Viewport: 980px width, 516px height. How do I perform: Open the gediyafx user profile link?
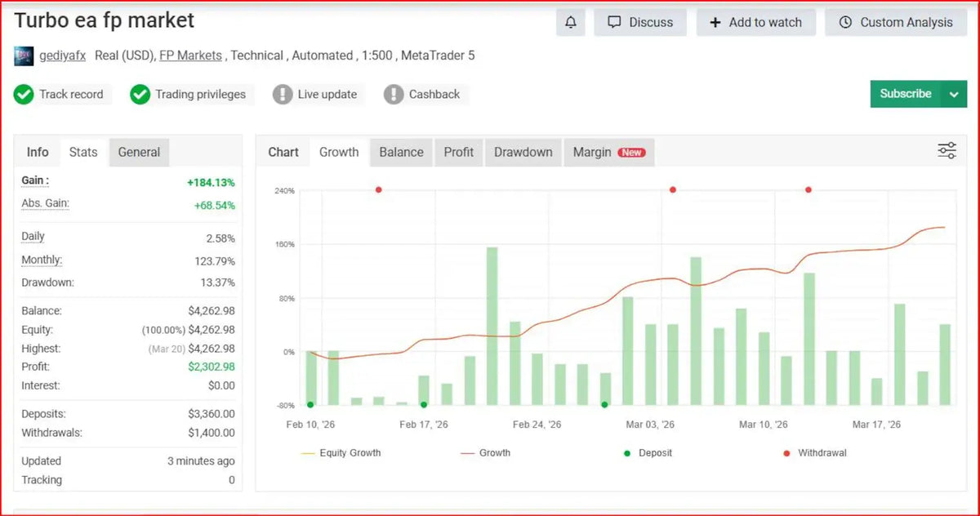pos(63,56)
